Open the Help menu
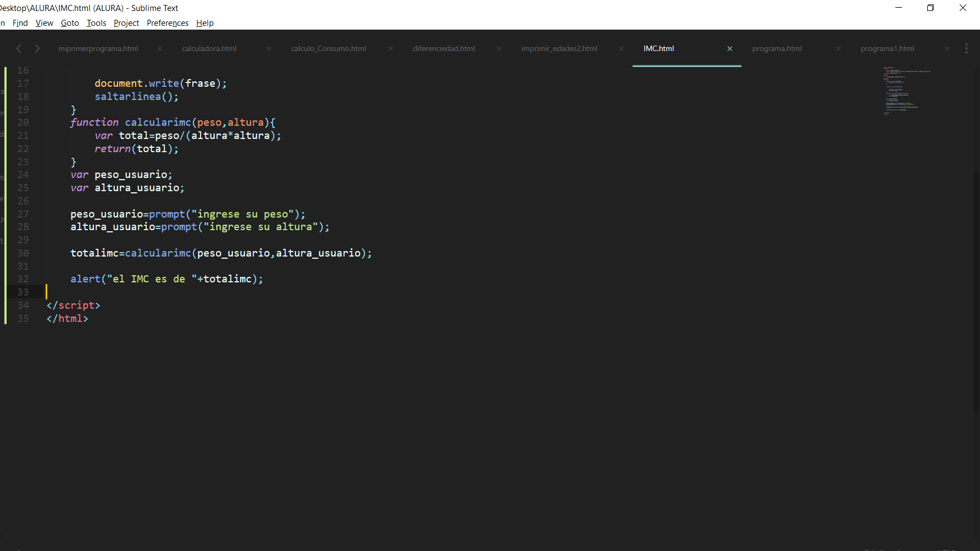The width and height of the screenshot is (980, 551). 205,23
